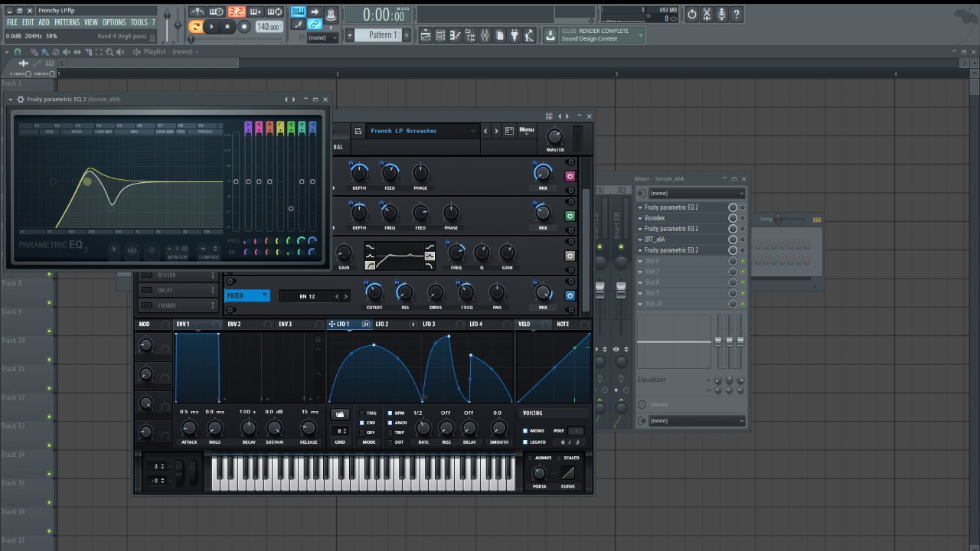The height and width of the screenshot is (551, 980).
Task: Click the Stop button in transport
Action: pyautogui.click(x=227, y=27)
